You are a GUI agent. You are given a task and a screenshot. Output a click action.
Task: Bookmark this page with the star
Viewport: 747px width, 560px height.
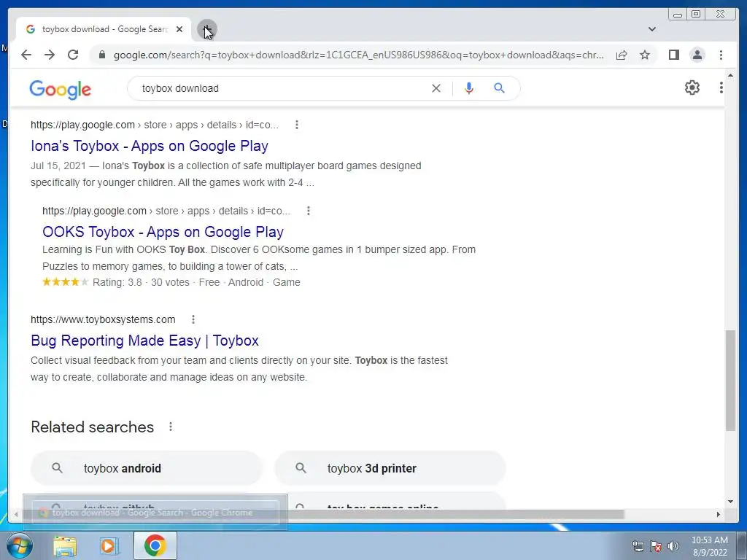tap(645, 55)
